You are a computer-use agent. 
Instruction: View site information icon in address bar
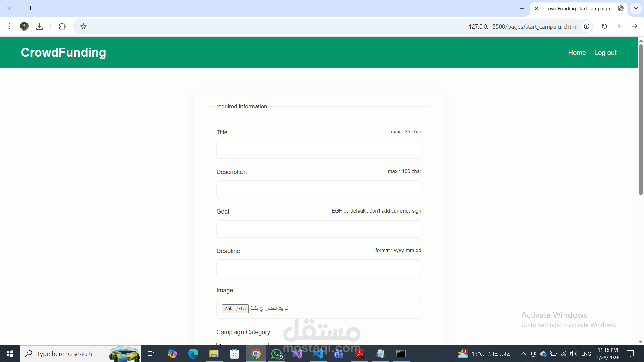[x=587, y=26]
